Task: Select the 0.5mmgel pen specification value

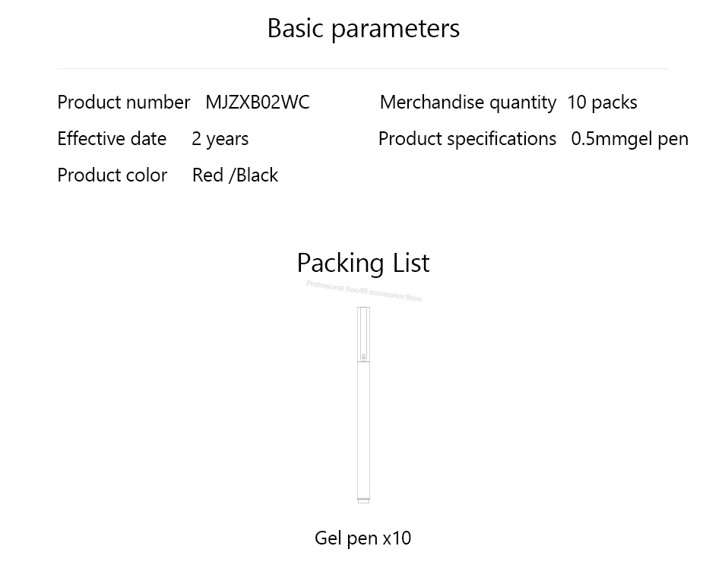Action: (629, 138)
